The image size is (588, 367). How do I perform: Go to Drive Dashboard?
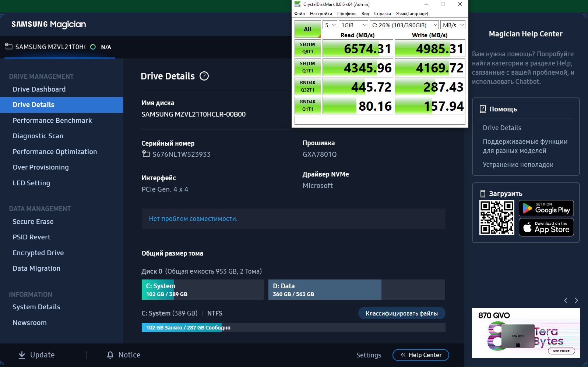(x=39, y=89)
